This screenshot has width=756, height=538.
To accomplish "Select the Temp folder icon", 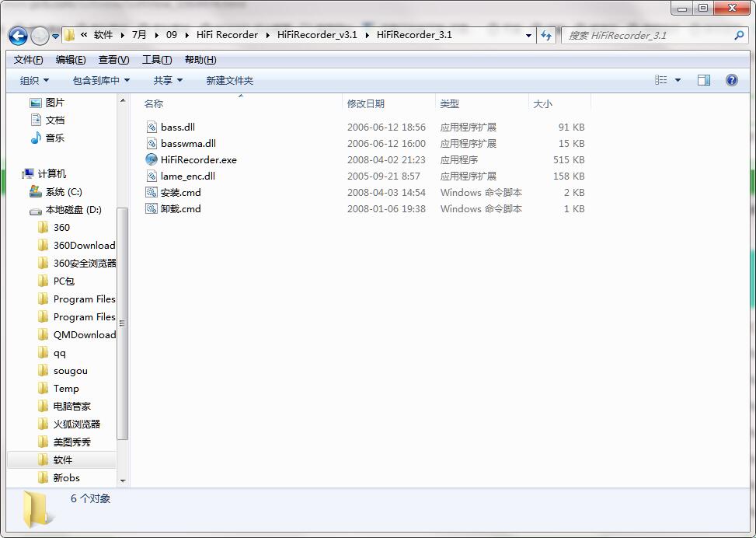I will click(x=43, y=388).
